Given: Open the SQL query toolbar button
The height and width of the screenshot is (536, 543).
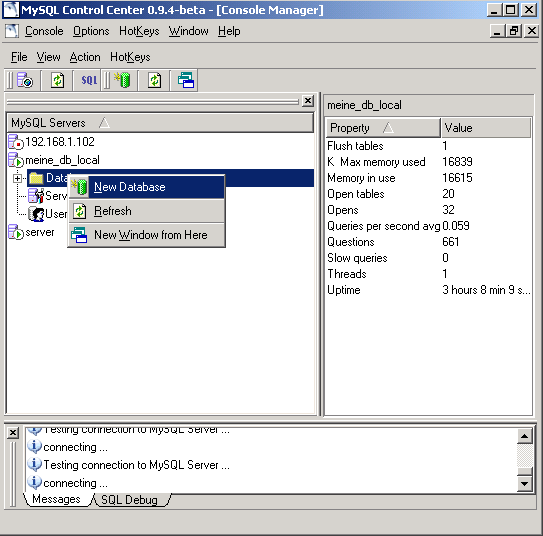Looking at the screenshot, I should click(x=89, y=80).
